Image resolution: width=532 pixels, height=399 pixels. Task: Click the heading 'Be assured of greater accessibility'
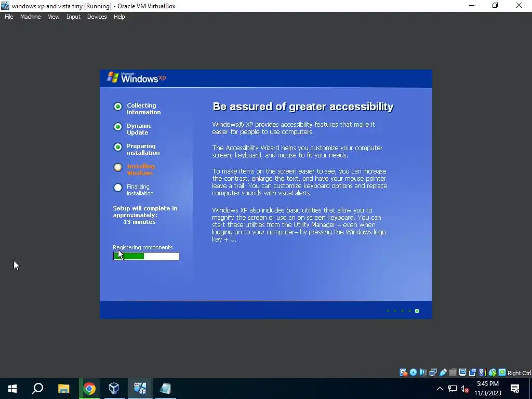[303, 107]
